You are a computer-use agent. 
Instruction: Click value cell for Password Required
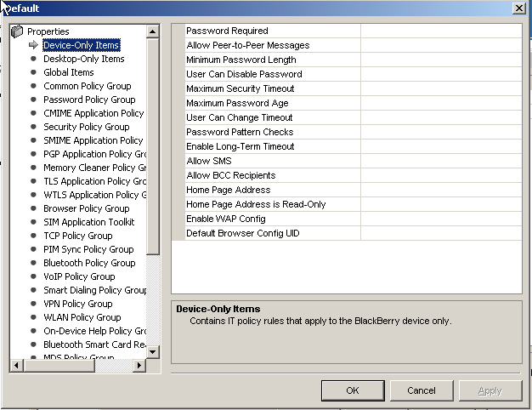pyautogui.click(x=441, y=31)
